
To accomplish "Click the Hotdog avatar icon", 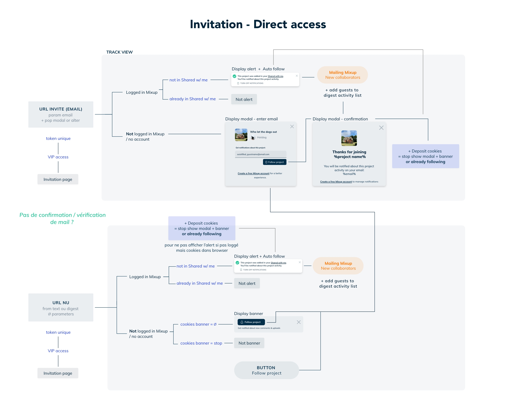I will (253, 138).
